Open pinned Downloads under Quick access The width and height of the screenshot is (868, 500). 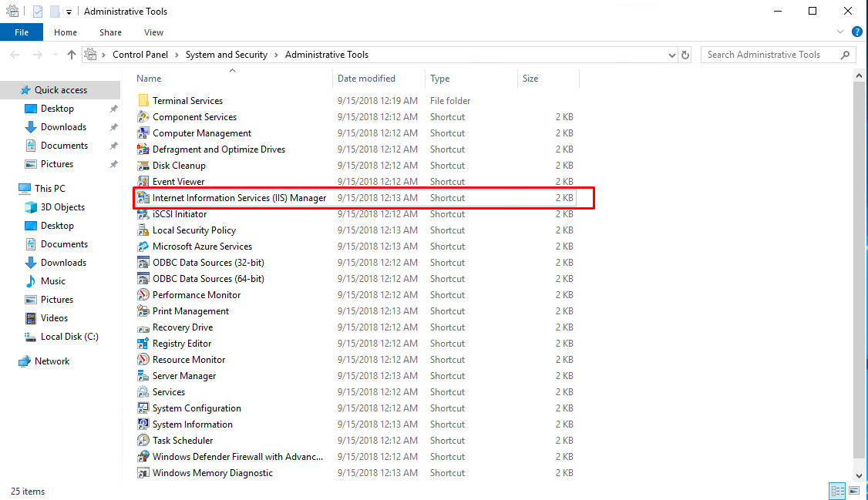coord(63,127)
